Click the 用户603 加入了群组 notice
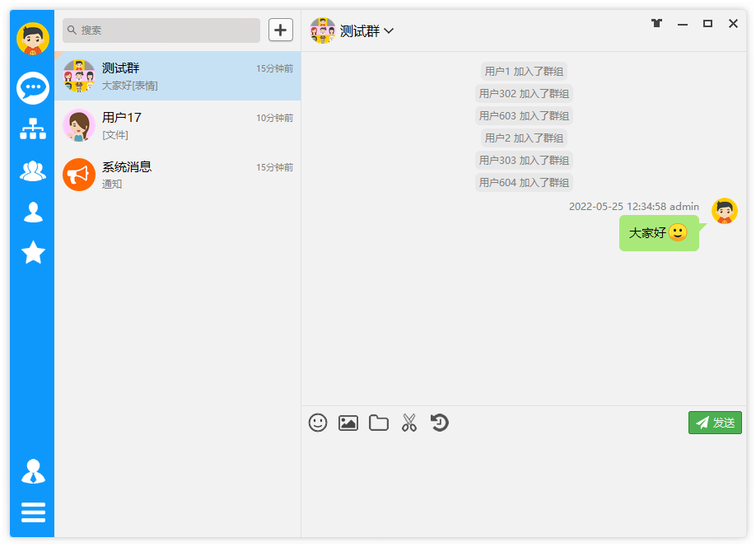The height and width of the screenshot is (547, 756). coord(524,116)
